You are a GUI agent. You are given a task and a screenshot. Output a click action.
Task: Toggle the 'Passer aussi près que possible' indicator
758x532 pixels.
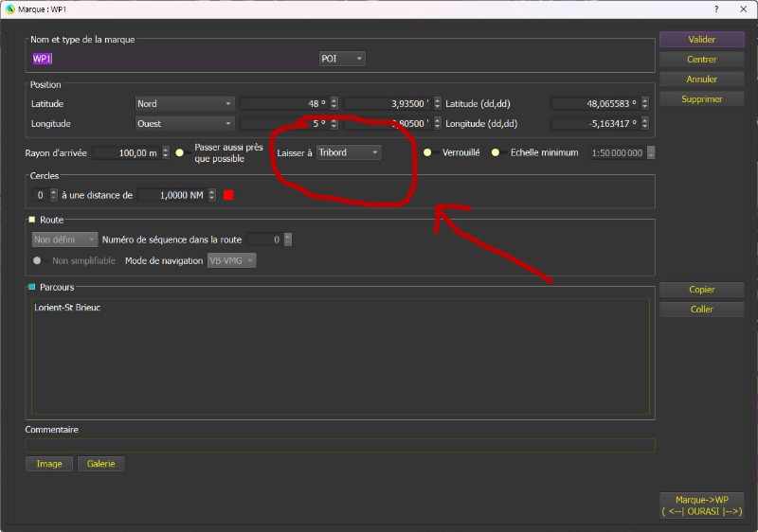coord(179,152)
